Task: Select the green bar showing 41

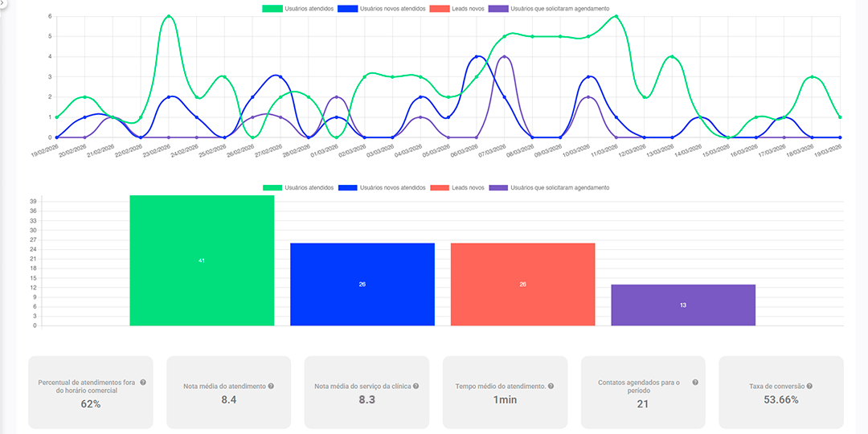Action: point(202,261)
